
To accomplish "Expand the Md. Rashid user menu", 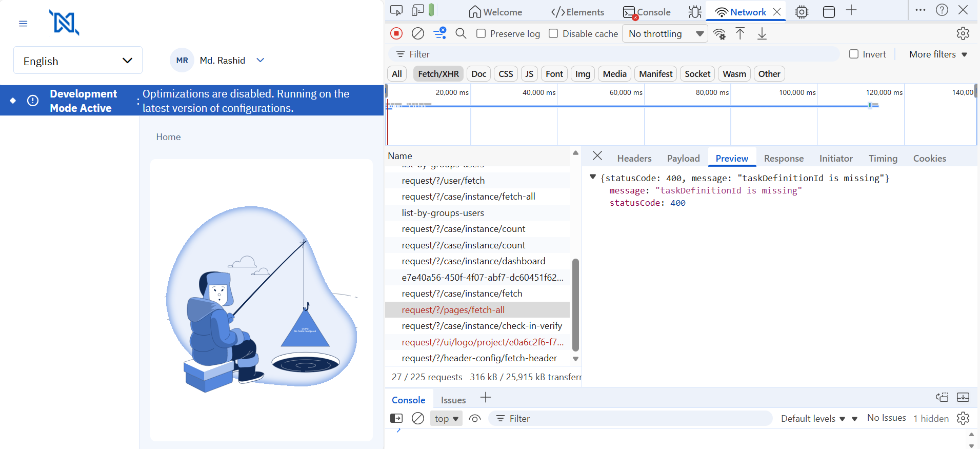I will 261,60.
